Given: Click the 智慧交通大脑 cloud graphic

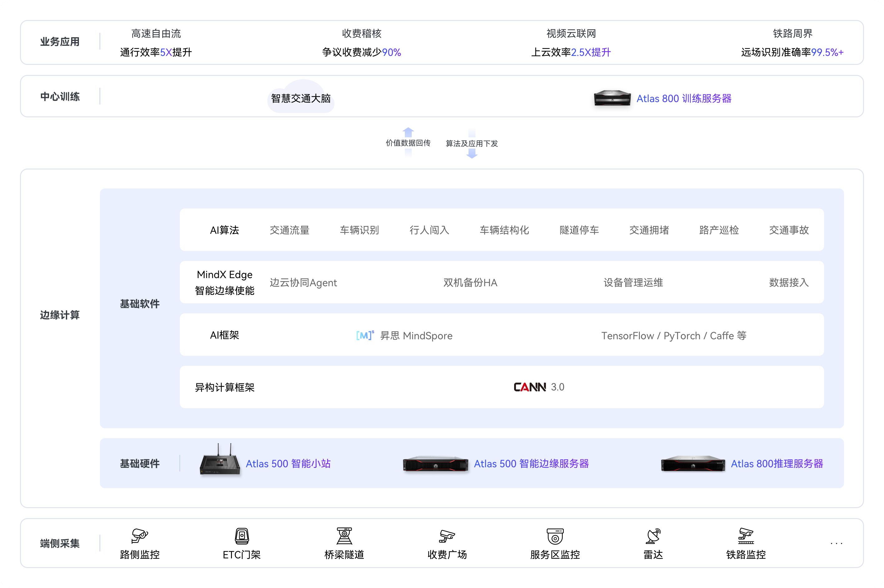Looking at the screenshot, I should point(301,96).
